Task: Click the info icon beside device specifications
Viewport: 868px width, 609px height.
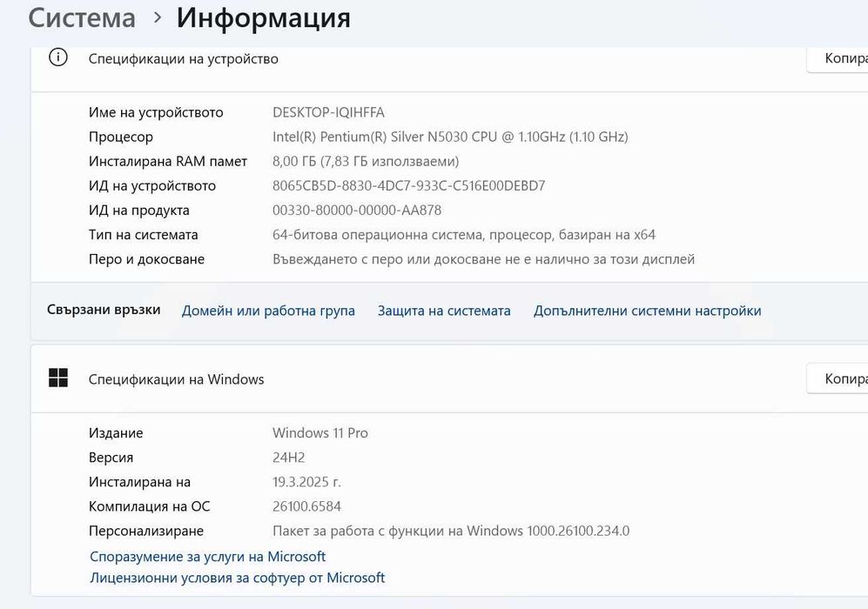Action: [x=58, y=57]
